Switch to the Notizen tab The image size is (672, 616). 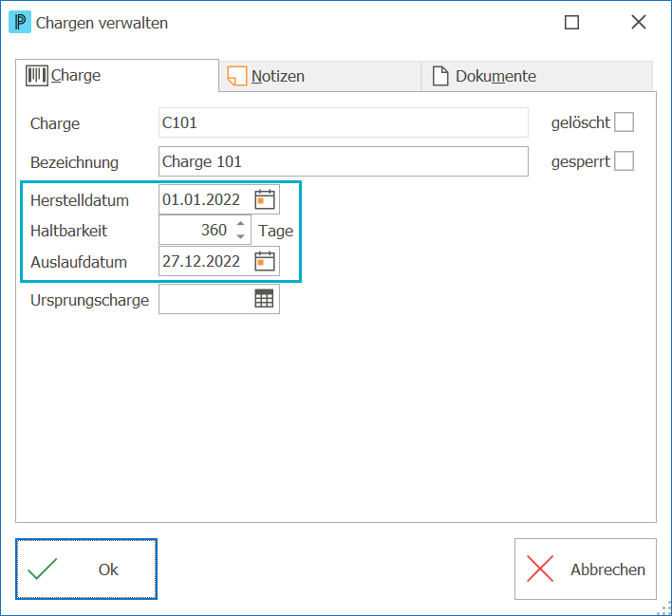320,76
